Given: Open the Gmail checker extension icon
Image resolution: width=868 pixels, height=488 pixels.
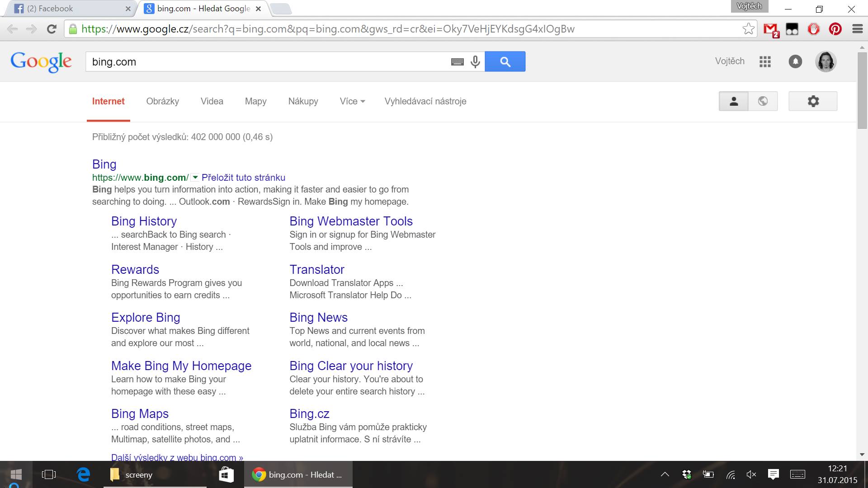Looking at the screenshot, I should [771, 29].
